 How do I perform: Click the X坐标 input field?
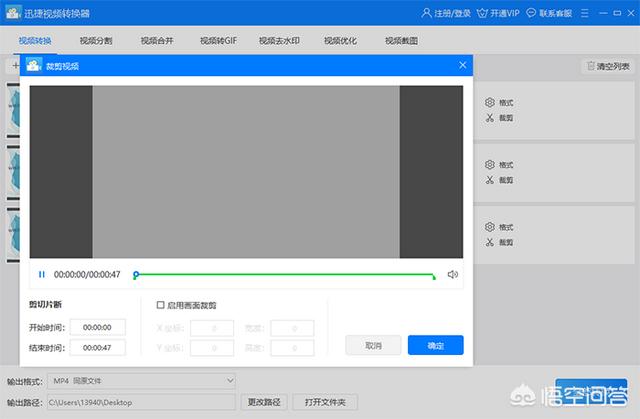click(x=212, y=328)
